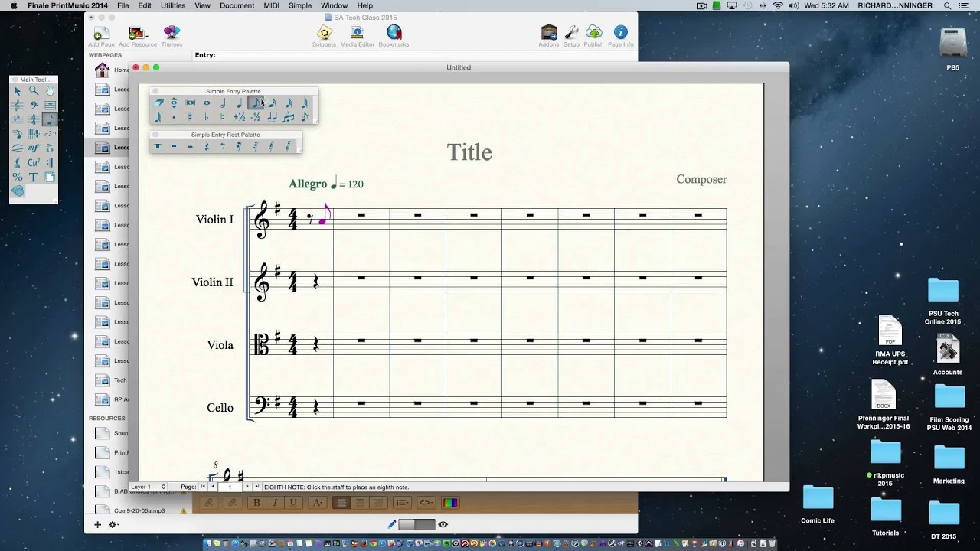980x551 pixels.
Task: Open the Simple menu
Action: point(300,5)
